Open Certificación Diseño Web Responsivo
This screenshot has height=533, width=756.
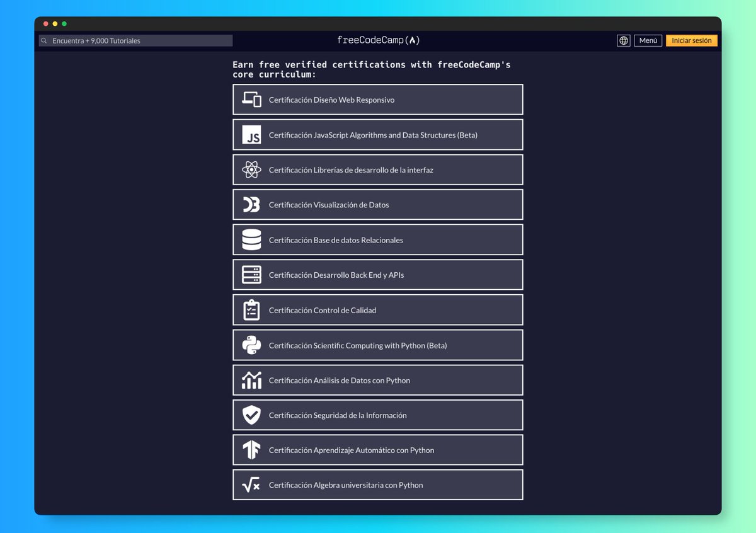pyautogui.click(x=378, y=100)
